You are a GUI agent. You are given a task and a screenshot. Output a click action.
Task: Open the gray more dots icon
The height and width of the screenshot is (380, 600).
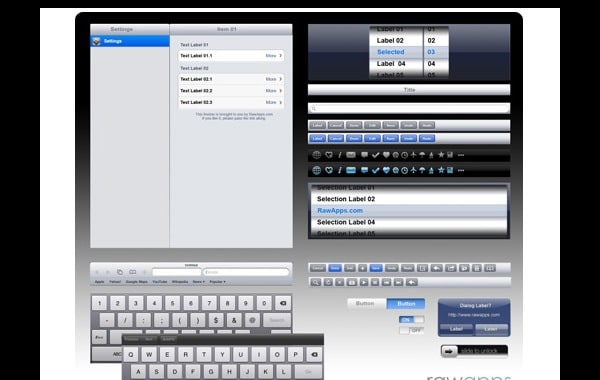[x=461, y=155]
